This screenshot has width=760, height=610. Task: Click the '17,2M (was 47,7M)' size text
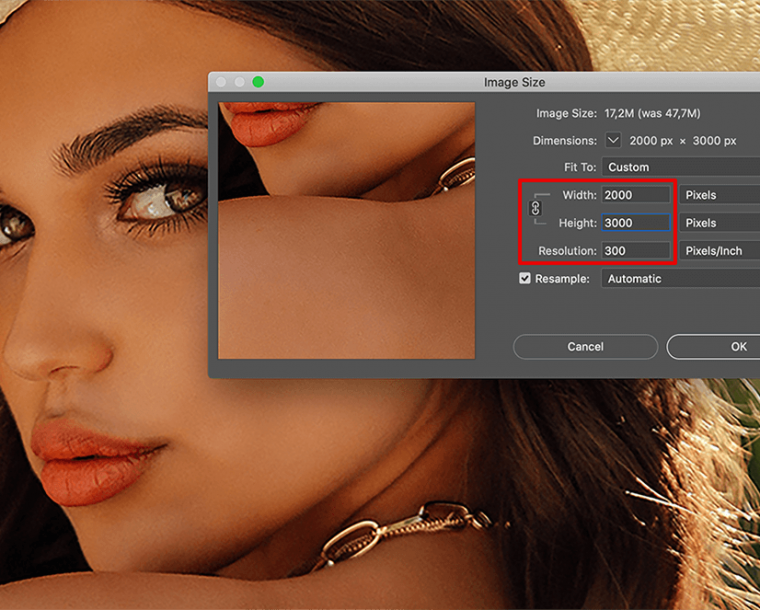pyautogui.click(x=652, y=113)
